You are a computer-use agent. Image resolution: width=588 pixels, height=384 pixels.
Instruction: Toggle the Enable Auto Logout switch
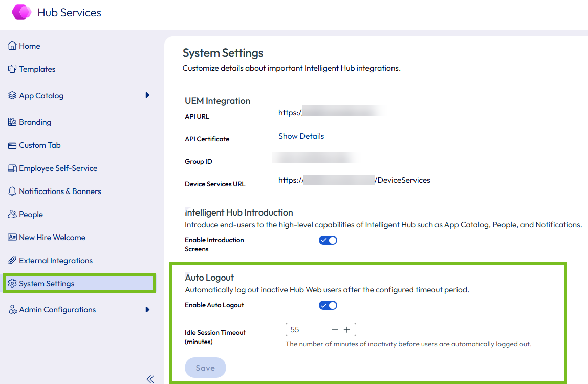point(328,305)
